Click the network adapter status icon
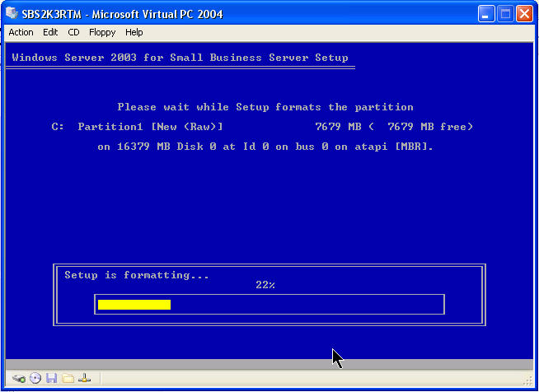The image size is (539, 392). tap(84, 379)
